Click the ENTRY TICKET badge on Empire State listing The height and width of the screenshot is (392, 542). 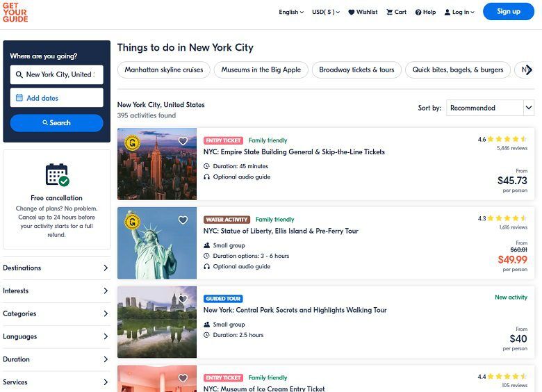pyautogui.click(x=223, y=140)
